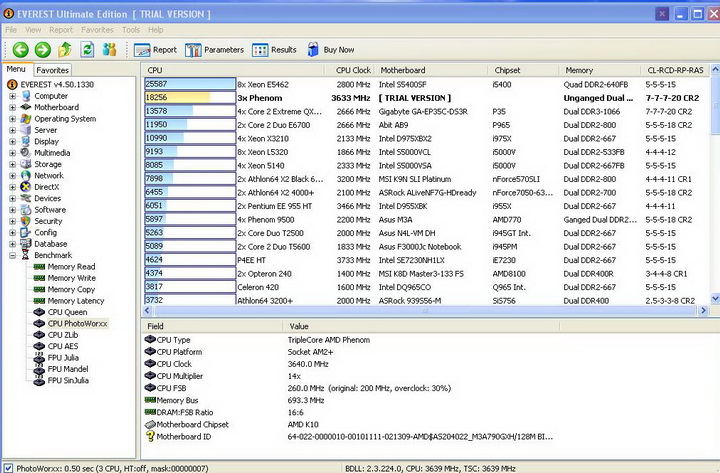Open the Report toolbar button

click(155, 50)
